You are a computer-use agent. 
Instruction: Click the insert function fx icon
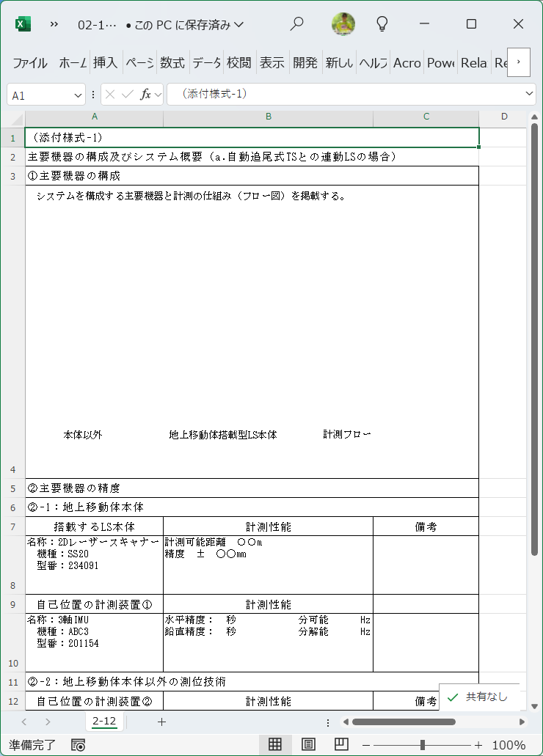(145, 95)
